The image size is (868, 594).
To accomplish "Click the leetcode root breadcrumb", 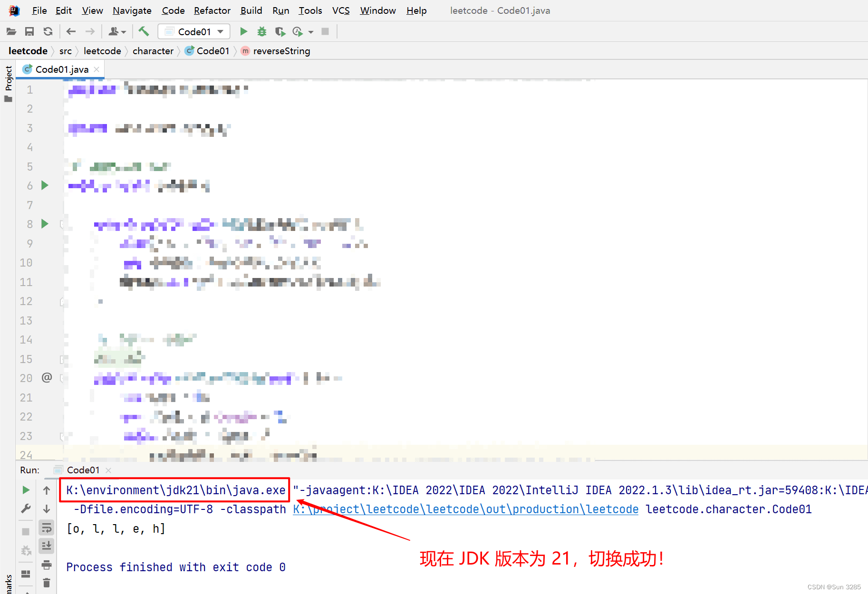I will [28, 51].
